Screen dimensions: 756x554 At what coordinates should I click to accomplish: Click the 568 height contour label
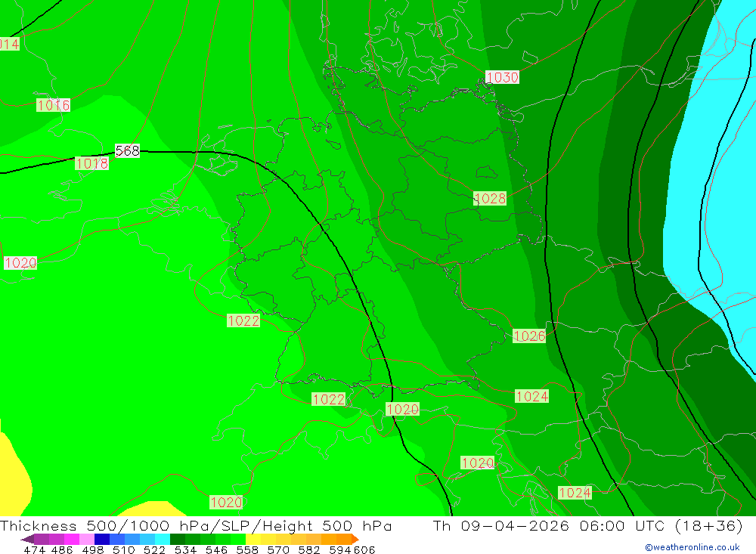tap(127, 151)
